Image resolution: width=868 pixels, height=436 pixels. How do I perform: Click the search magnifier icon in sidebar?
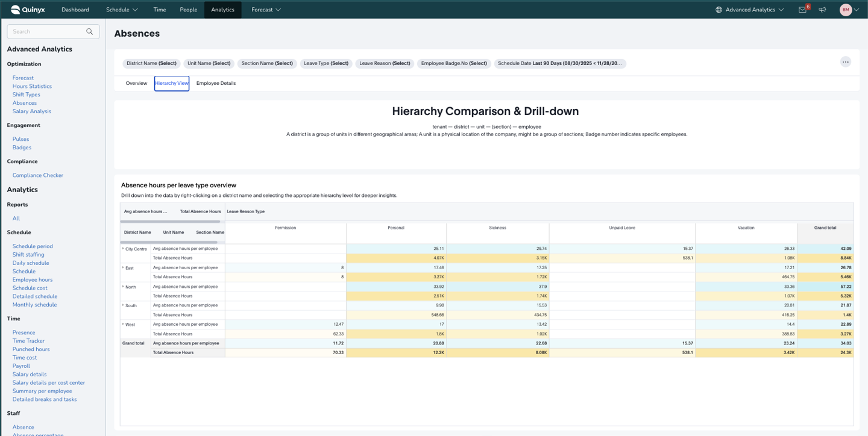tap(90, 31)
